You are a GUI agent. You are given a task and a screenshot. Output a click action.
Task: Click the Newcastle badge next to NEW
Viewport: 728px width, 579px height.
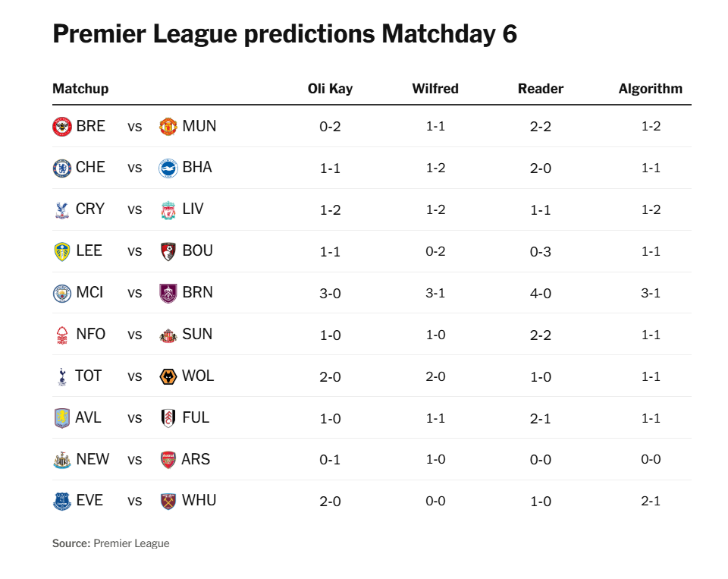click(x=62, y=460)
